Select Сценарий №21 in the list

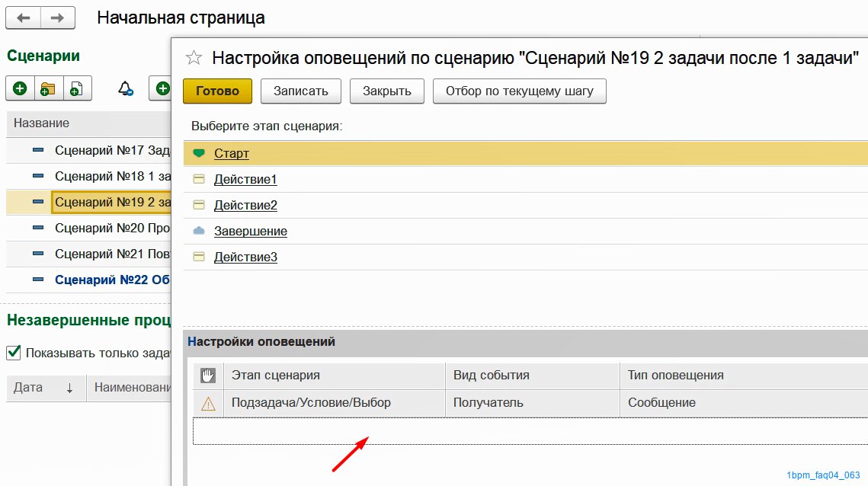click(112, 254)
